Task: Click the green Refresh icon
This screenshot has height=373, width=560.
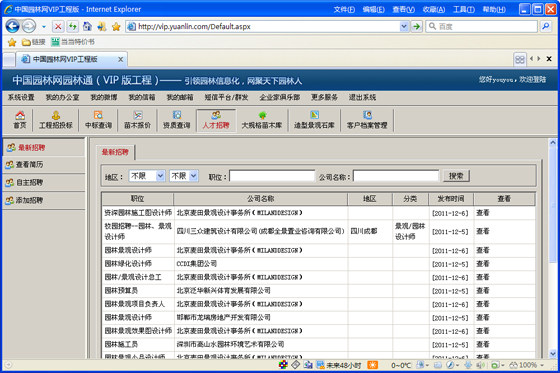Action: [x=73, y=26]
